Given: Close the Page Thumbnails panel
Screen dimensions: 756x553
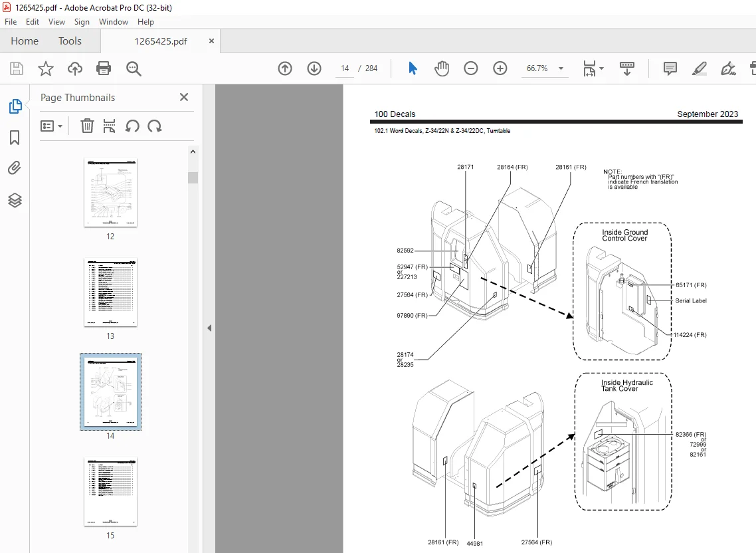Looking at the screenshot, I should tap(184, 97).
